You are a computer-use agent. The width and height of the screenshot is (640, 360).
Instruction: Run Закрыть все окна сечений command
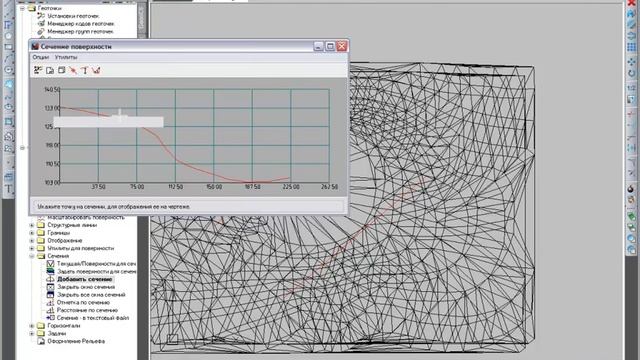pyautogui.click(x=91, y=295)
